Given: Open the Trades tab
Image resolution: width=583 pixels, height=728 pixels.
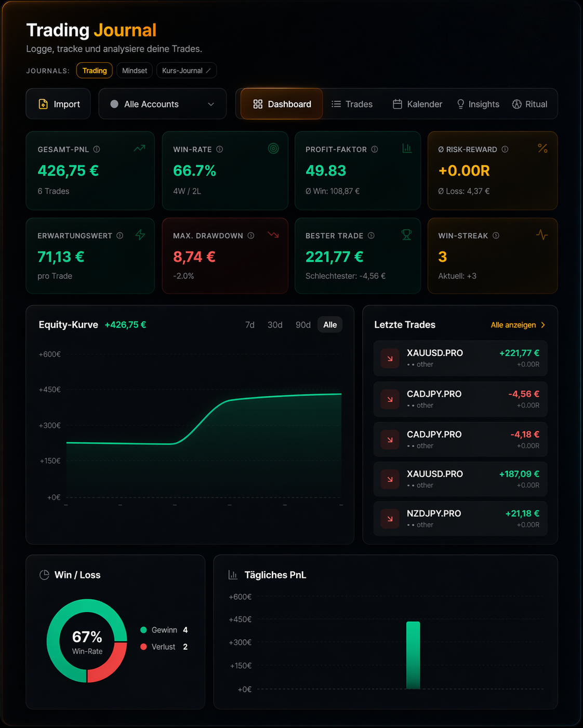Looking at the screenshot, I should 352,104.
